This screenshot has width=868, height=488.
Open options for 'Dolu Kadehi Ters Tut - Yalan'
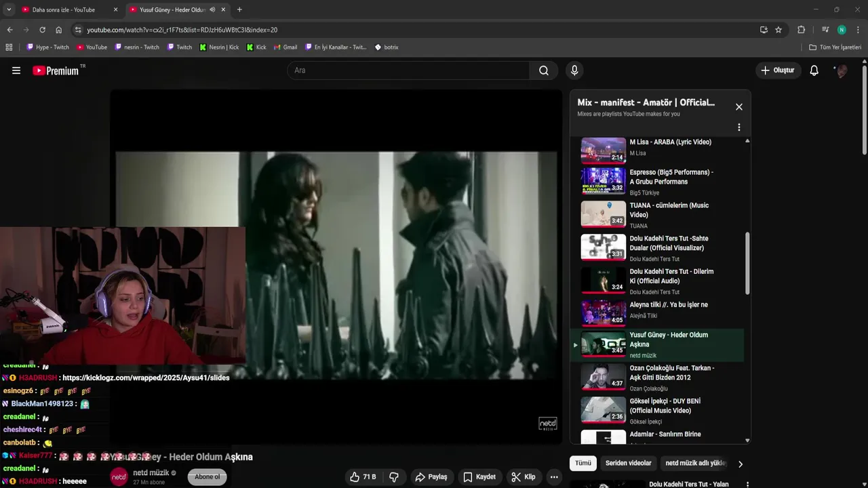[747, 485]
